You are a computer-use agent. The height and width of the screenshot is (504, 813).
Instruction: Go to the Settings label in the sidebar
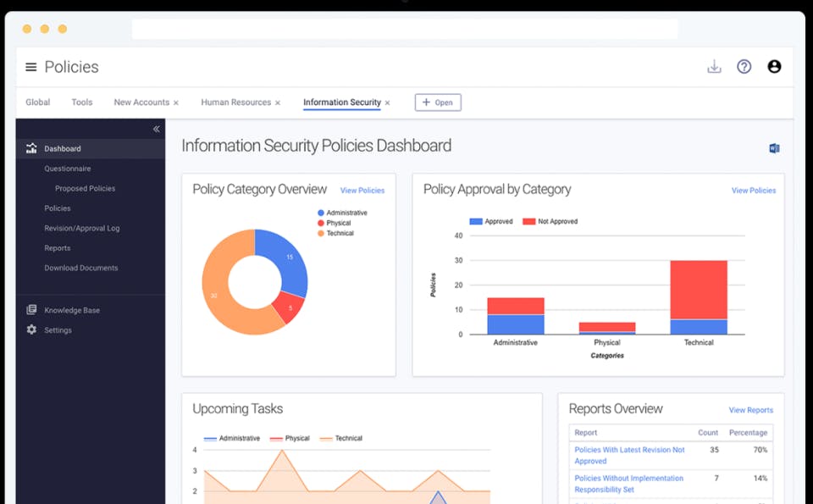tap(58, 330)
